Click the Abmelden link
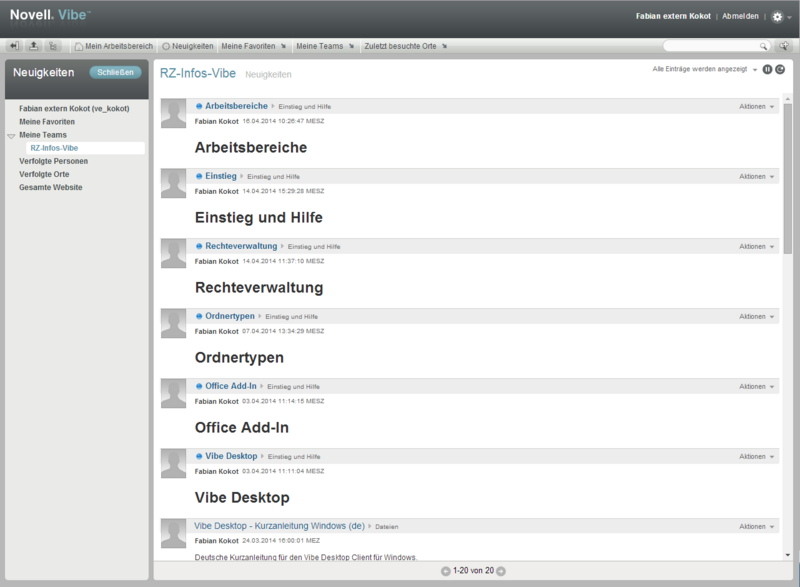800x587 pixels. click(740, 16)
